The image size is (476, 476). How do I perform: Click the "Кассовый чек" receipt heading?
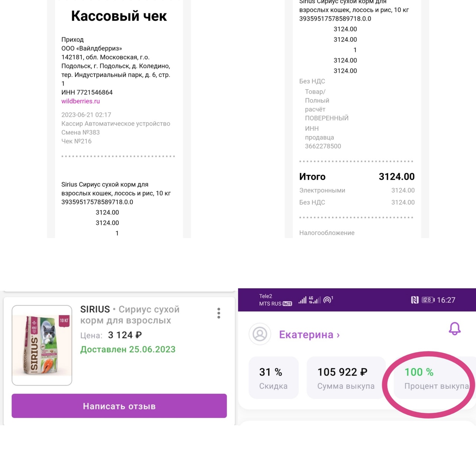(119, 16)
